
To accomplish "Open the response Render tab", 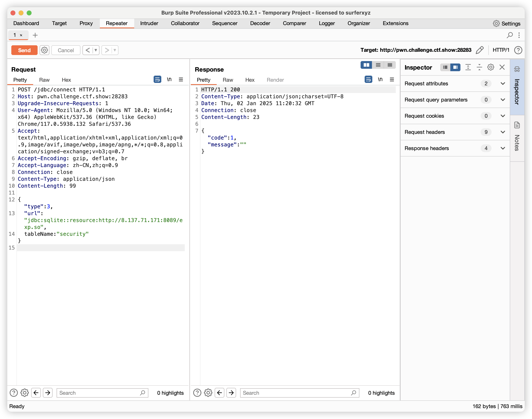I will (x=275, y=80).
